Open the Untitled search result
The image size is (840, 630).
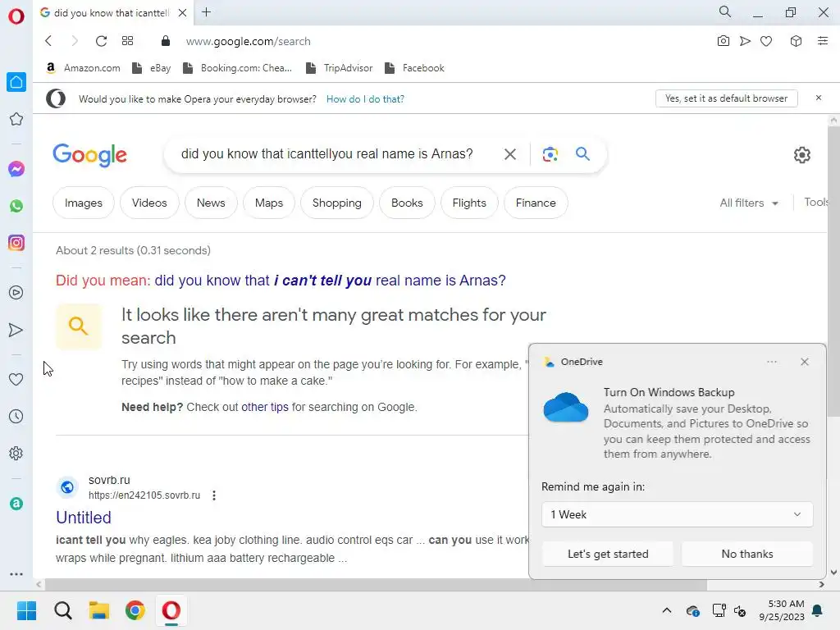pos(84,518)
